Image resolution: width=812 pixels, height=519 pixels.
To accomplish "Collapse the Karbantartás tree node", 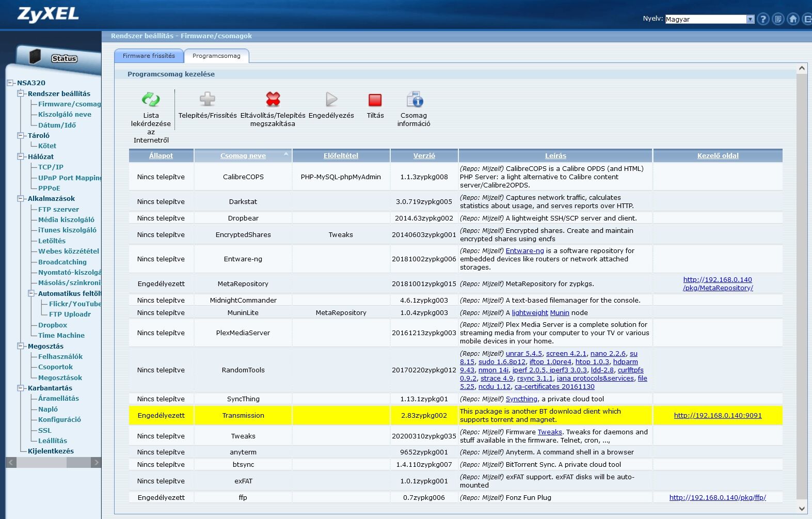I will tap(21, 388).
